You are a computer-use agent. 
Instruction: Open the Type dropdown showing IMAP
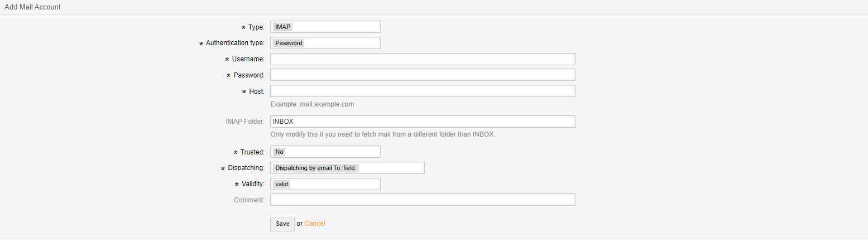(x=325, y=27)
